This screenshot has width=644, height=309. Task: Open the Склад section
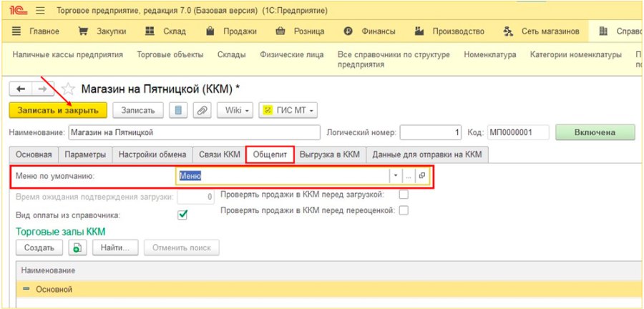click(165, 31)
